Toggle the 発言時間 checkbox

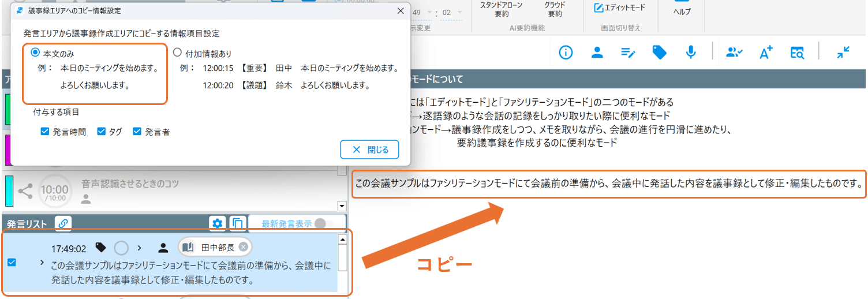click(45, 132)
